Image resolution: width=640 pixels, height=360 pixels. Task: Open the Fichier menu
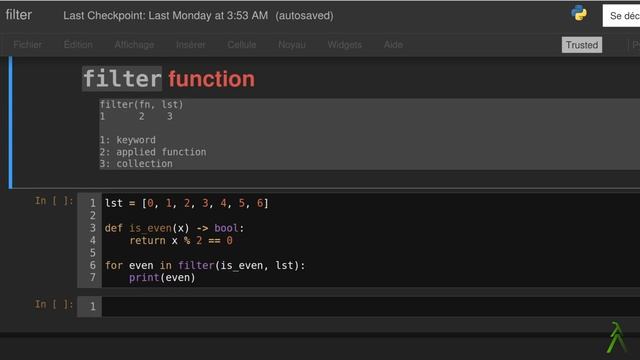click(27, 45)
